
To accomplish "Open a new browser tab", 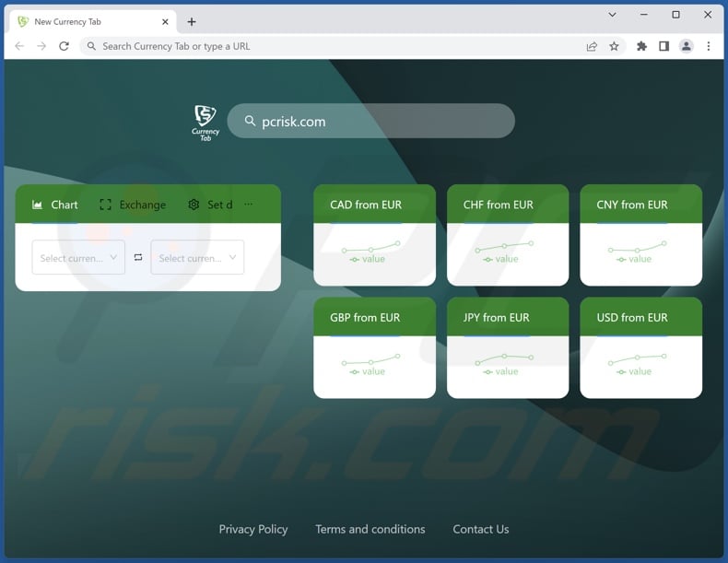I will (x=192, y=22).
